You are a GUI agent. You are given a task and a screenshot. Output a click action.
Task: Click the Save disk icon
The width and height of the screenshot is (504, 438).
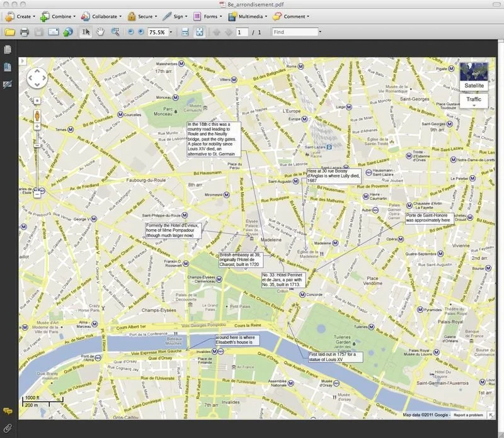(x=39, y=32)
